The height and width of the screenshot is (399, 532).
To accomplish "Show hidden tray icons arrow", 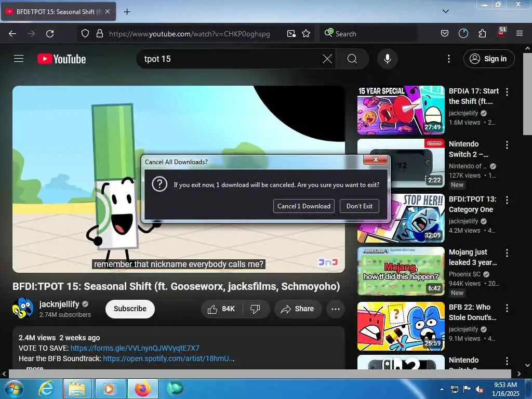I will (x=442, y=389).
